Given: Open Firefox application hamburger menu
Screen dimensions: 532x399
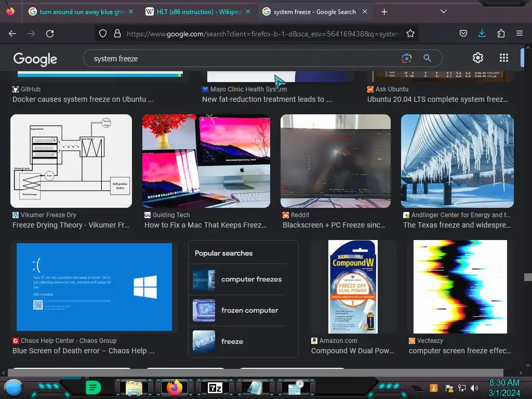Looking at the screenshot, I should (x=520, y=33).
